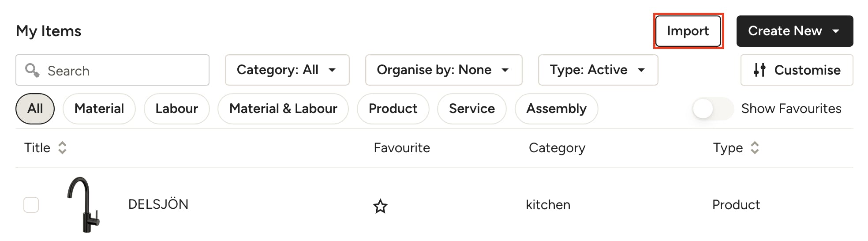Screen dimensions: 868x241
Task: Open the Create New dropdown arrow
Action: [836, 31]
